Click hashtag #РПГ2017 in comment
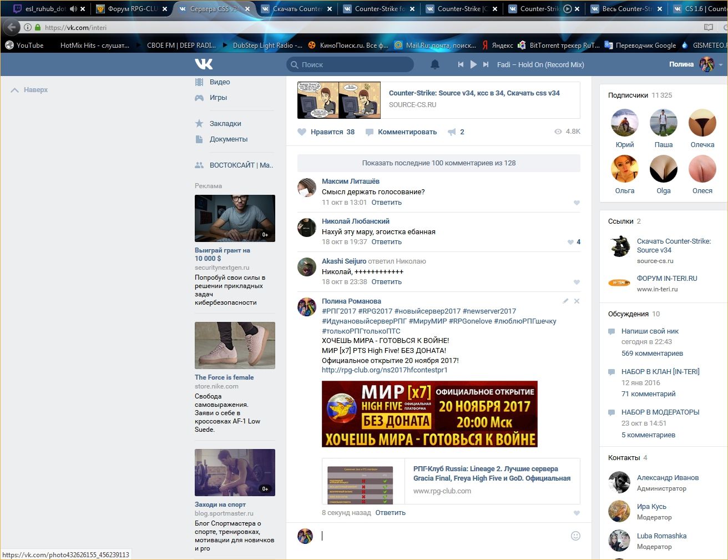The image size is (728, 560). click(x=338, y=311)
